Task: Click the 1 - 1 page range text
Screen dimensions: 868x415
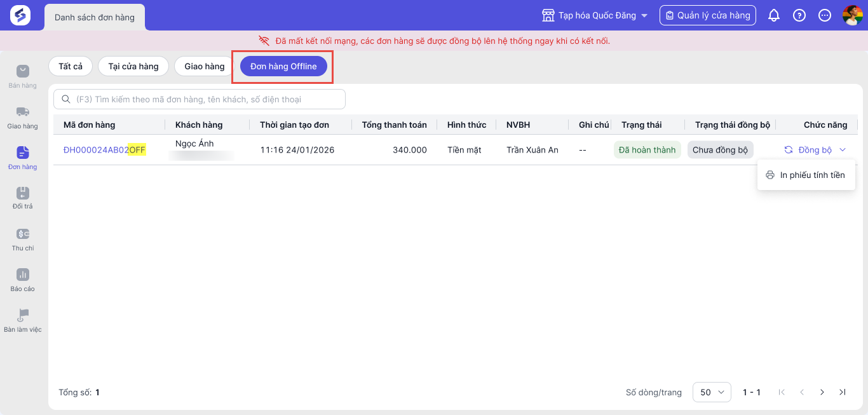Action: tap(752, 392)
